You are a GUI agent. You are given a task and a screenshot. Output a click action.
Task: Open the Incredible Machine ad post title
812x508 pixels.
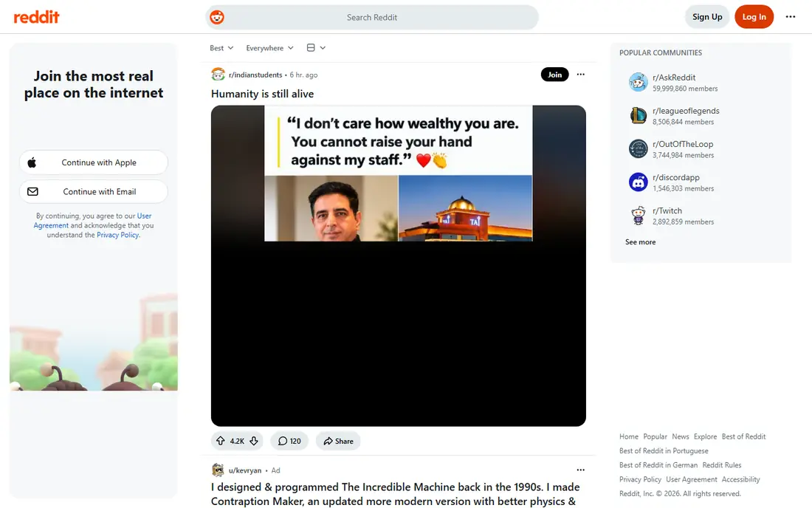pos(395,494)
